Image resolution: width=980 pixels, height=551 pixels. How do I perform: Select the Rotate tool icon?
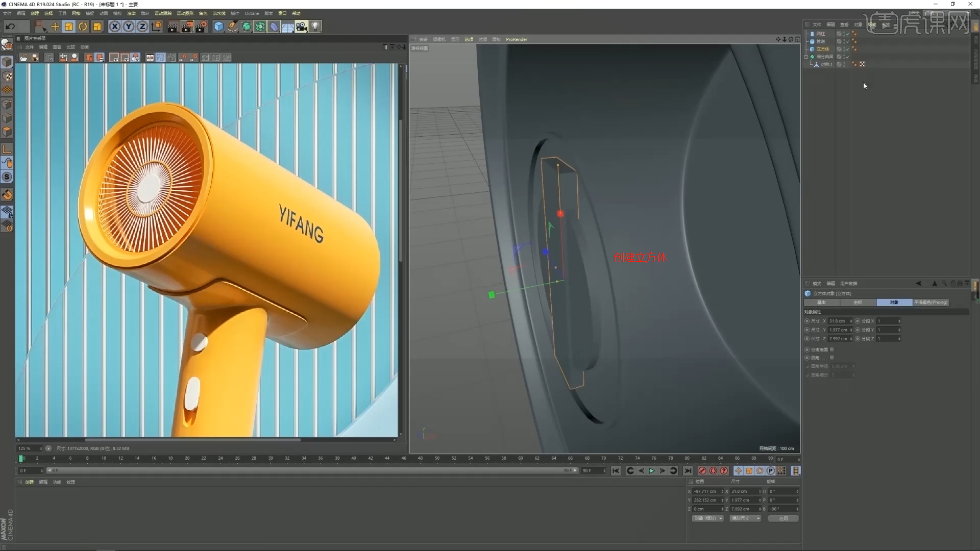coord(83,27)
